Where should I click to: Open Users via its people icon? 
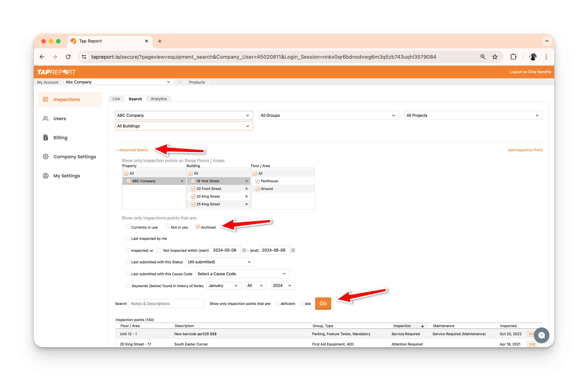coord(46,119)
